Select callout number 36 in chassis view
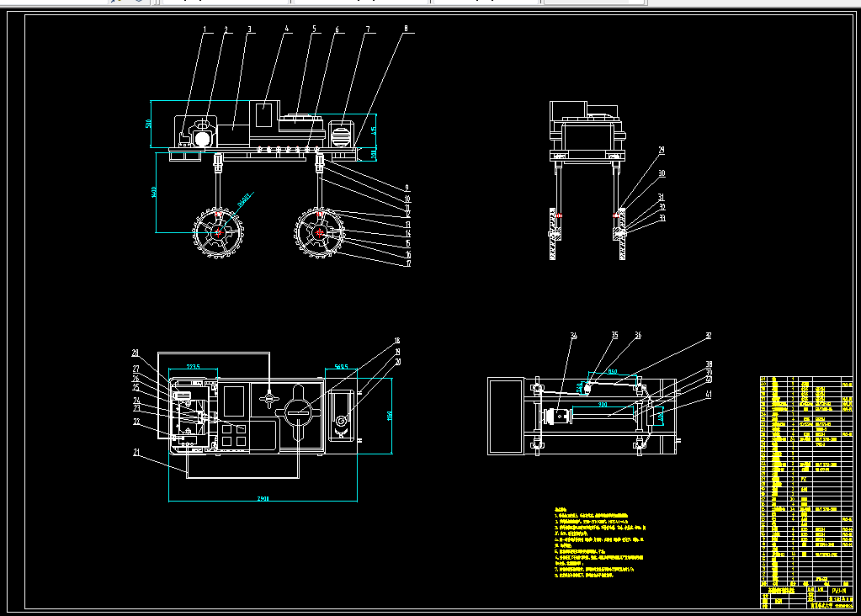The image size is (861, 616). point(637,335)
